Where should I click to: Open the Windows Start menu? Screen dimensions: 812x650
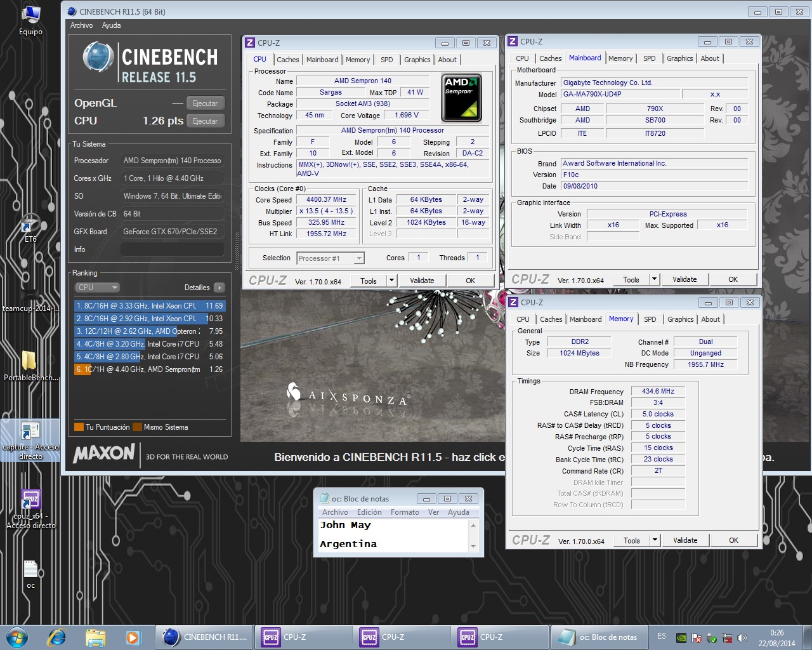[17, 637]
